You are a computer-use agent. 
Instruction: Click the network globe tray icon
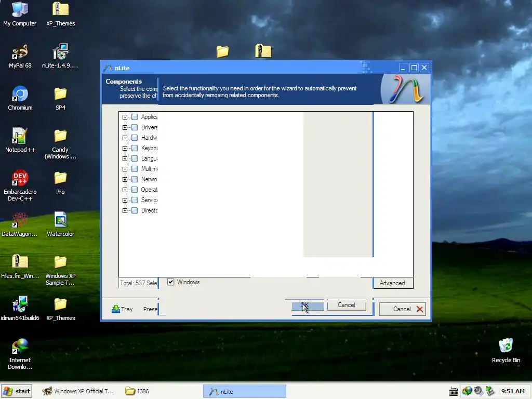click(467, 391)
